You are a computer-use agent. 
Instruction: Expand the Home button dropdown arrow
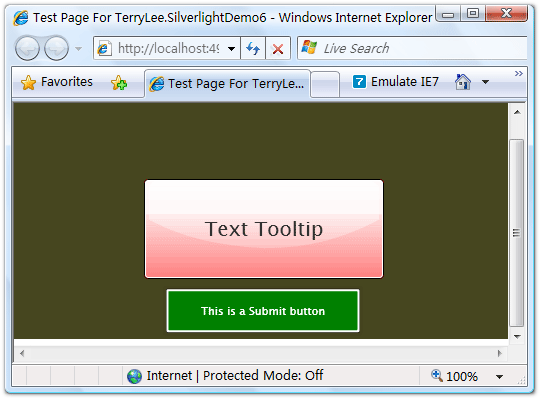pos(486,82)
